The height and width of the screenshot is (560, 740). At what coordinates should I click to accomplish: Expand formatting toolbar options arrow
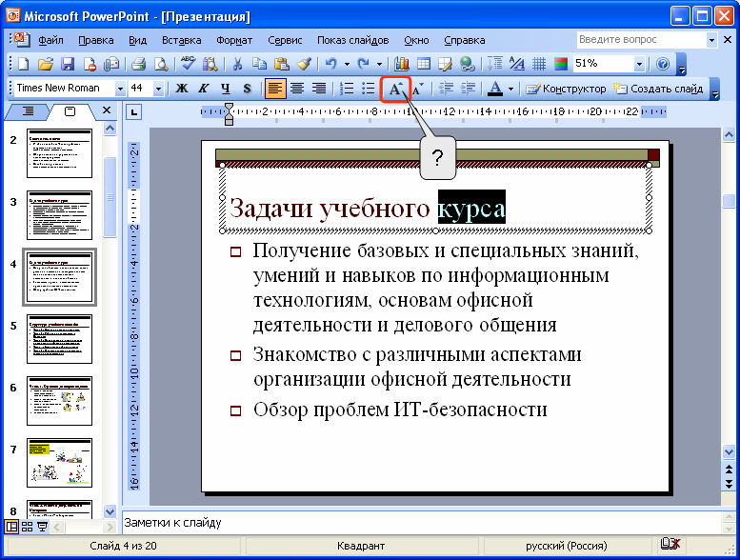715,90
